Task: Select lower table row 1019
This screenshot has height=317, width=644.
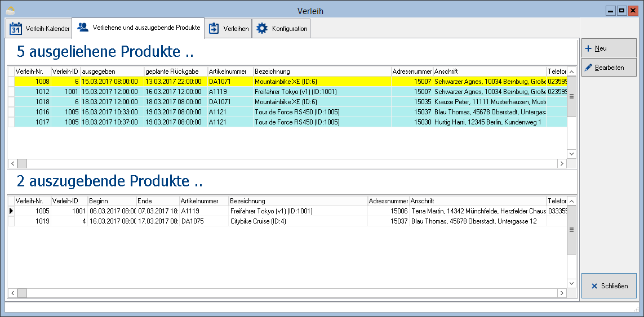Action: point(287,221)
